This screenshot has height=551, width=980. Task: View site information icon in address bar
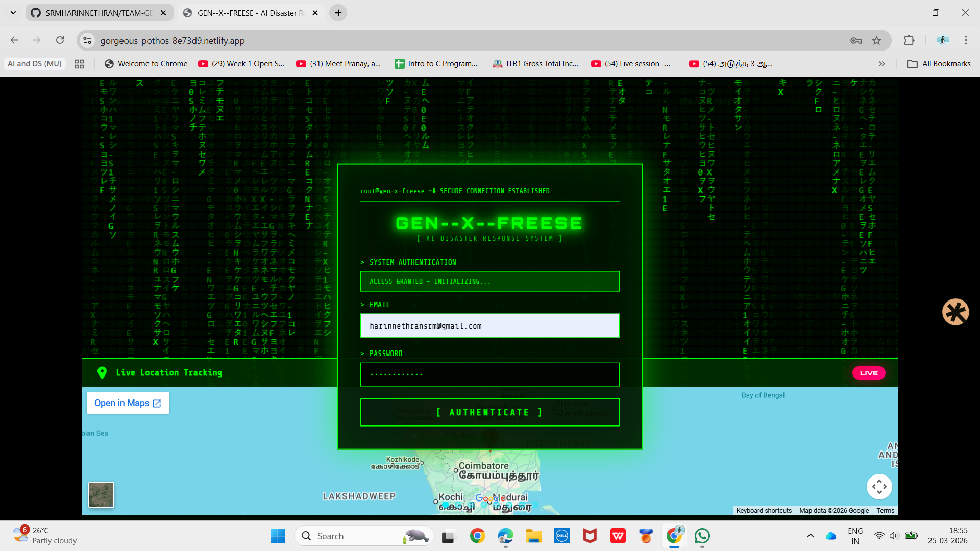87,40
